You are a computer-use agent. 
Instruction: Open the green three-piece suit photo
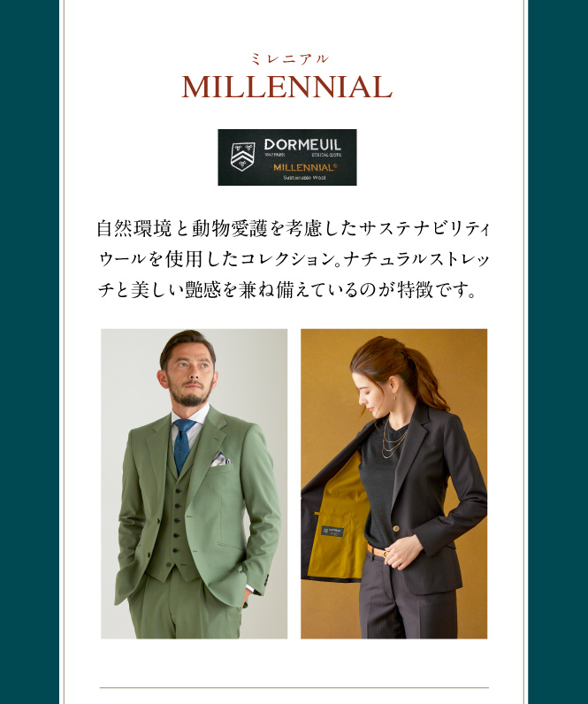(x=194, y=484)
